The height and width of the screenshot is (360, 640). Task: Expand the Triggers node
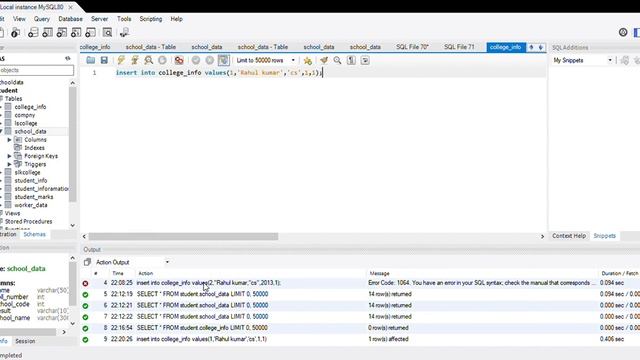point(9,164)
